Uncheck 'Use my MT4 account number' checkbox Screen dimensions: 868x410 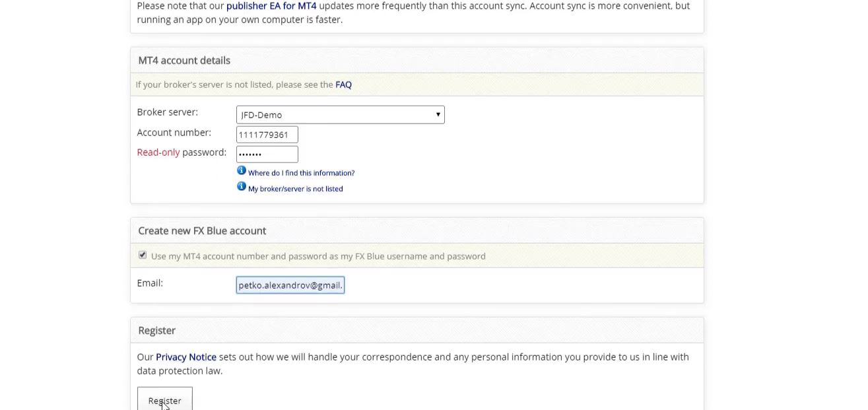pos(143,255)
